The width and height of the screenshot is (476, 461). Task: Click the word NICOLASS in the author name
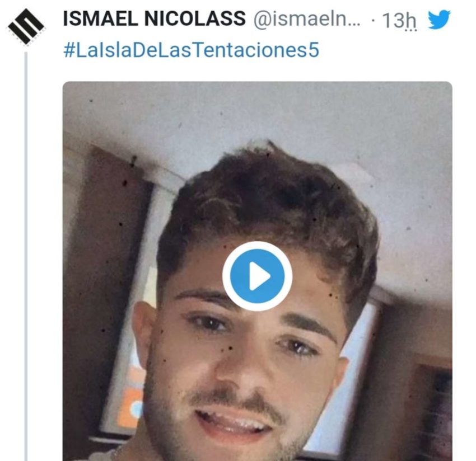(x=195, y=19)
